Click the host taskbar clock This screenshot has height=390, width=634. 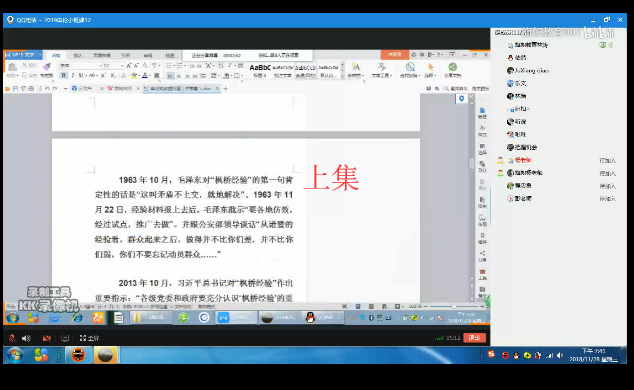click(594, 355)
